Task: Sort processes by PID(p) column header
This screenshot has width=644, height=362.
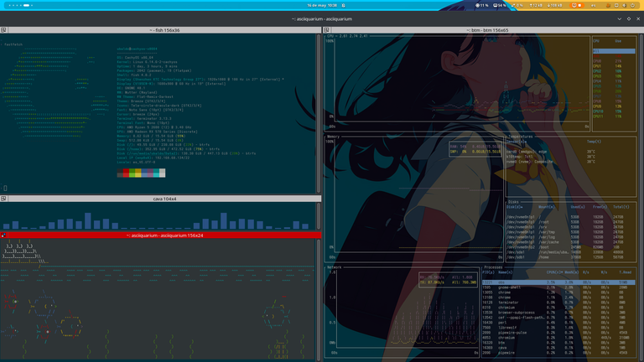Action: [488, 272]
